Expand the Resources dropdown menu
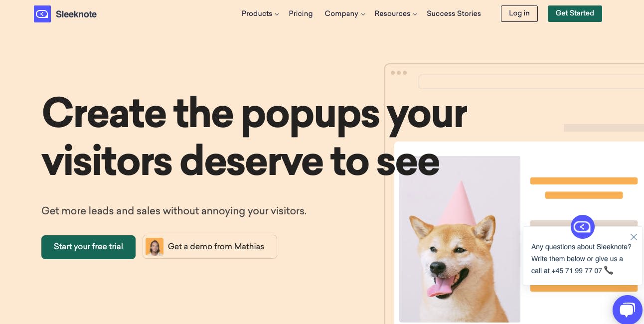644x324 pixels. tap(396, 14)
